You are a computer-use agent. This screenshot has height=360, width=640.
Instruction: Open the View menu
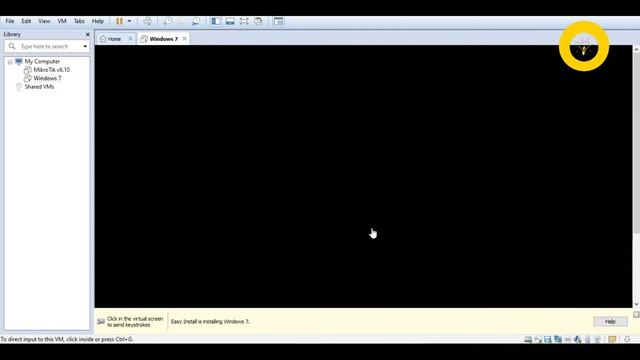click(44, 21)
